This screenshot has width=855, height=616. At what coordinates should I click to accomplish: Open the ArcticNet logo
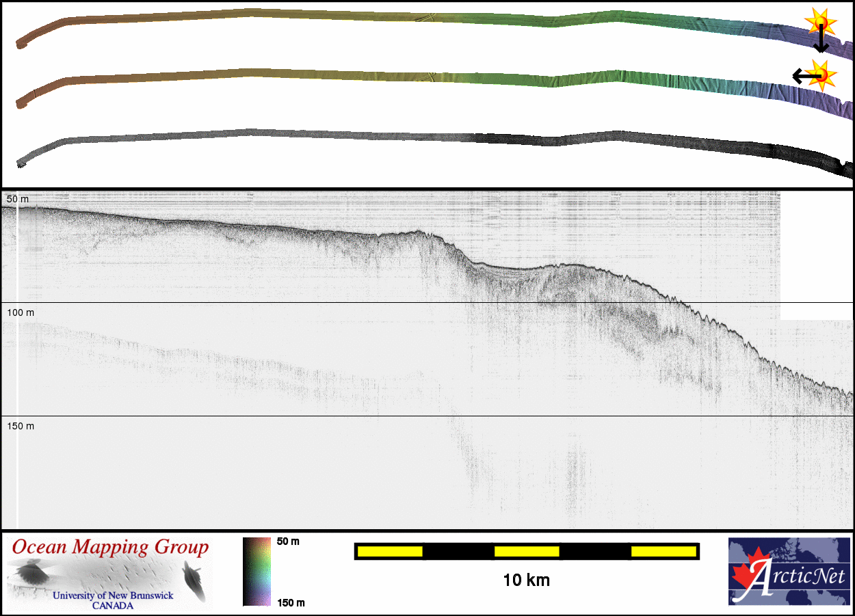pyautogui.click(x=788, y=572)
